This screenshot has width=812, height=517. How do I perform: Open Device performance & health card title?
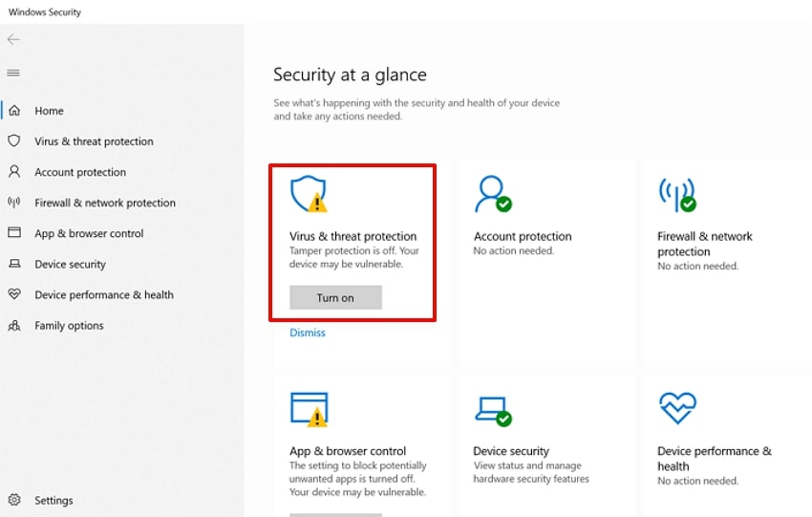(715, 459)
